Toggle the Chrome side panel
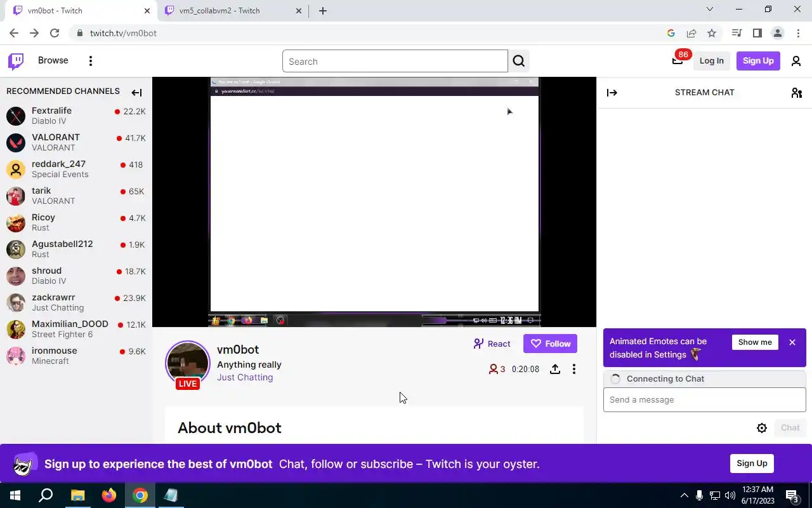The image size is (812, 508). pos(757,33)
